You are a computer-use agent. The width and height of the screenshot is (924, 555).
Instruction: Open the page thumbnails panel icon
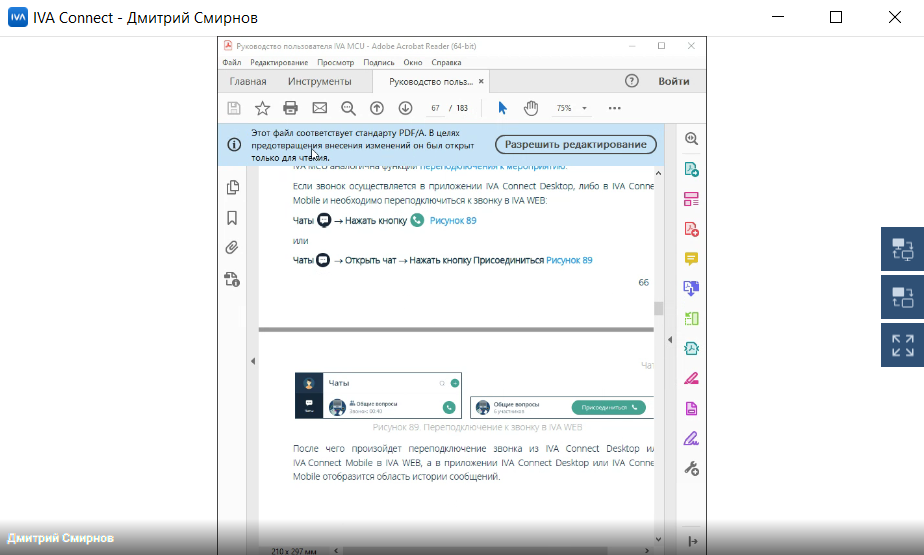[x=233, y=187]
